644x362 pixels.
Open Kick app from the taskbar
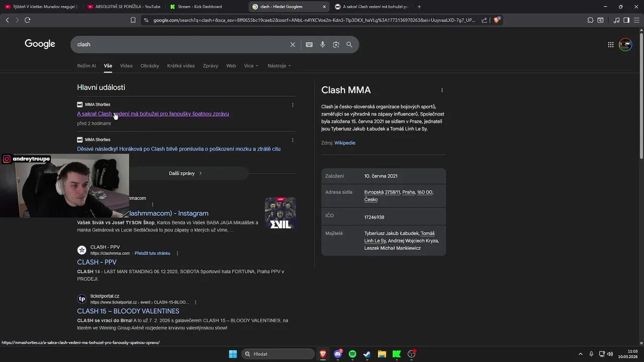[396, 354]
